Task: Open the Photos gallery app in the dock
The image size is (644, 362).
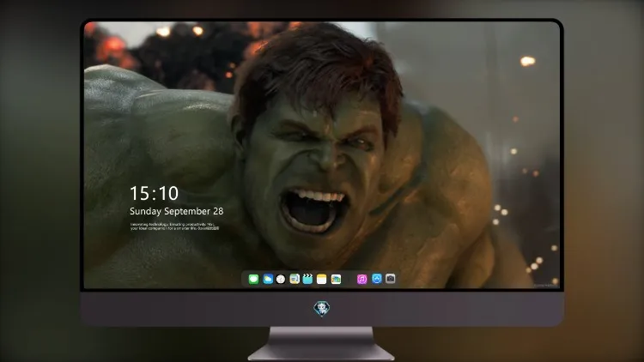Action: 336,279
